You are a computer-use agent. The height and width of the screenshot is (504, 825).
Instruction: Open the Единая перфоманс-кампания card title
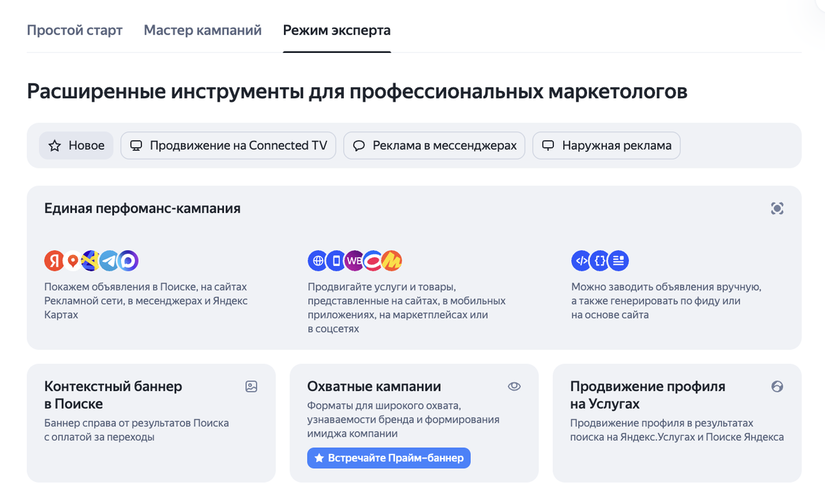(142, 208)
